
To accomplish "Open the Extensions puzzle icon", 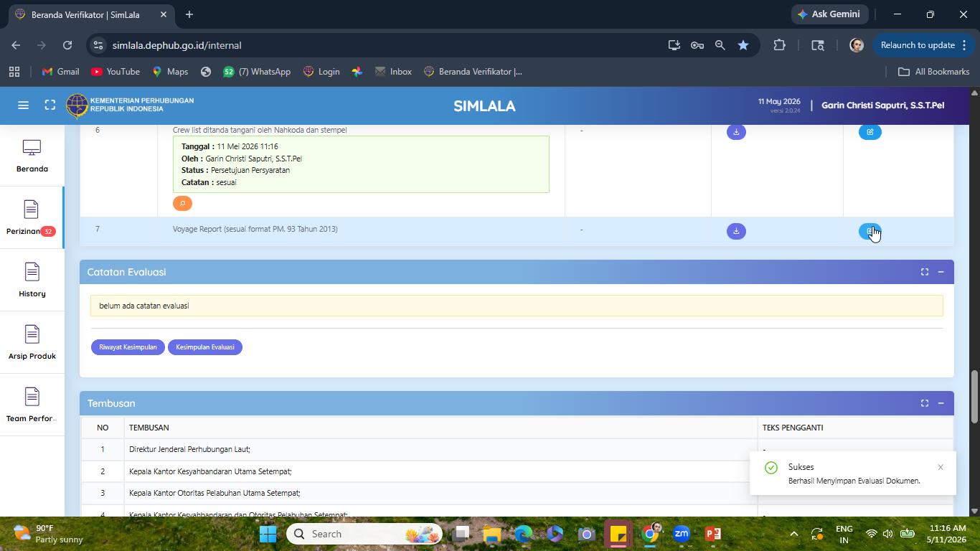I will coord(779,45).
